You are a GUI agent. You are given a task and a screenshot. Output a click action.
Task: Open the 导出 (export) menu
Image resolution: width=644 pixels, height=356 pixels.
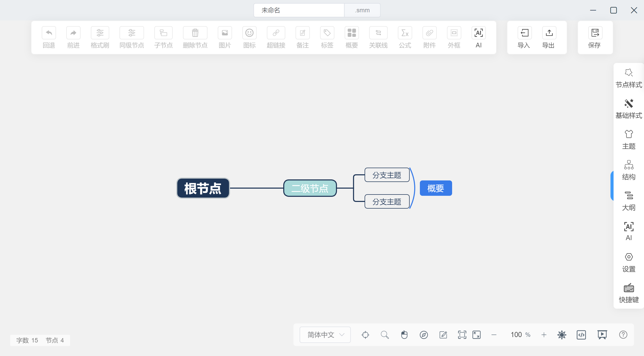coord(549,37)
